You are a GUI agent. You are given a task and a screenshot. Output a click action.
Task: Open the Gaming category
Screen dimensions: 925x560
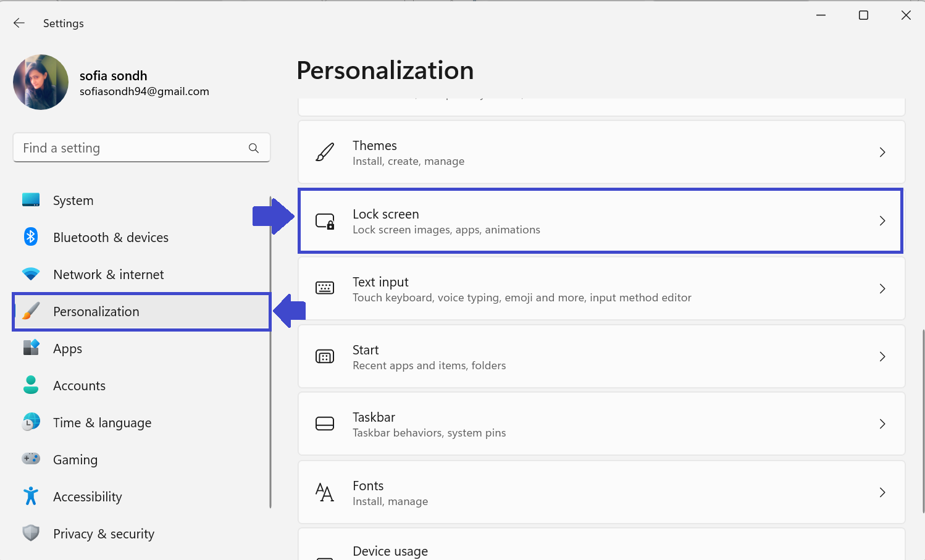pyautogui.click(x=75, y=460)
